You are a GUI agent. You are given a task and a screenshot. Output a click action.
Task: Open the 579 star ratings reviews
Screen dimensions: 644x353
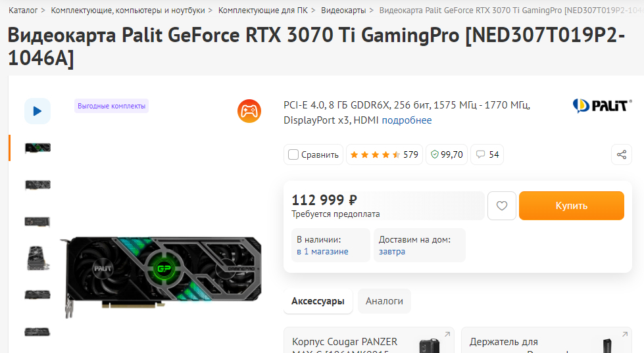(384, 154)
